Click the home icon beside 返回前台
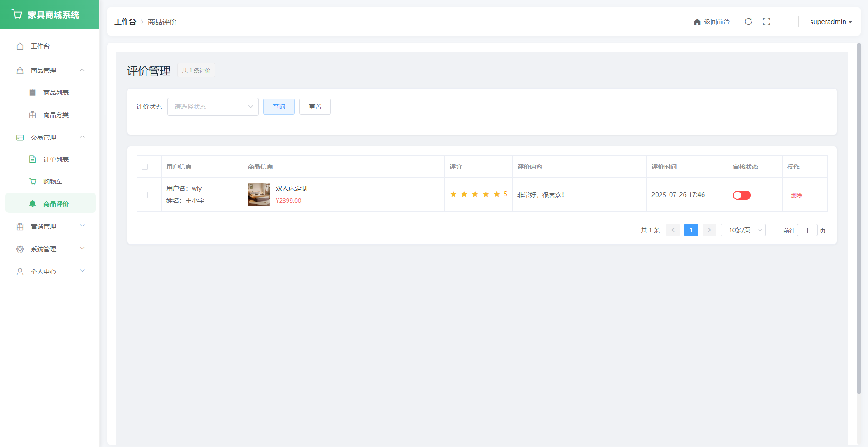The height and width of the screenshot is (447, 868). point(697,22)
